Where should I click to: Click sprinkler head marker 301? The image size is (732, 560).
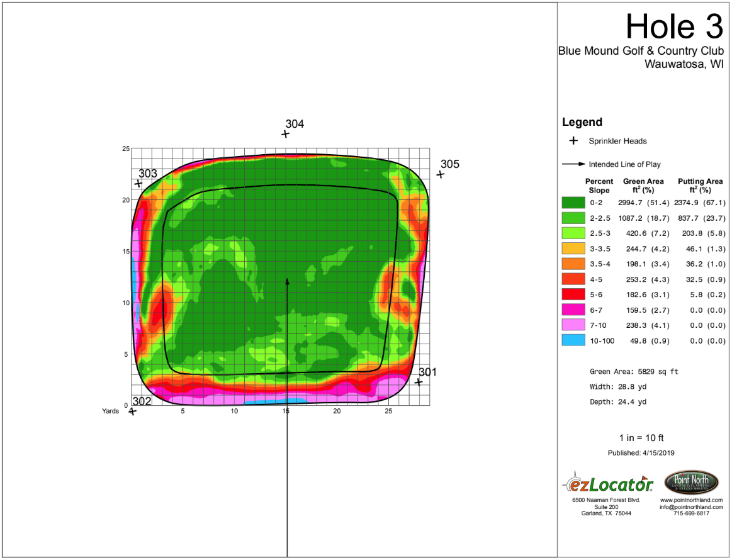pyautogui.click(x=419, y=382)
